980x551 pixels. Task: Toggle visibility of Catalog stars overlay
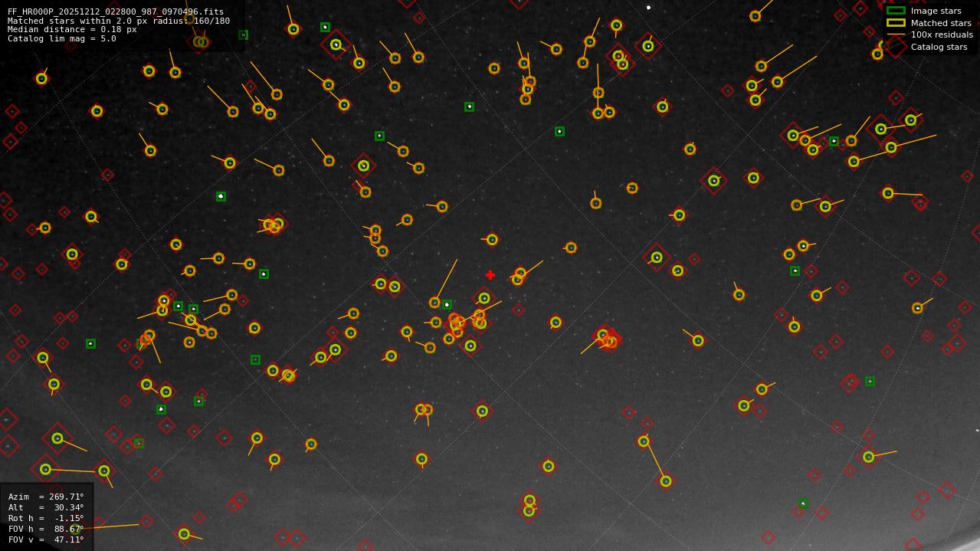(x=939, y=47)
